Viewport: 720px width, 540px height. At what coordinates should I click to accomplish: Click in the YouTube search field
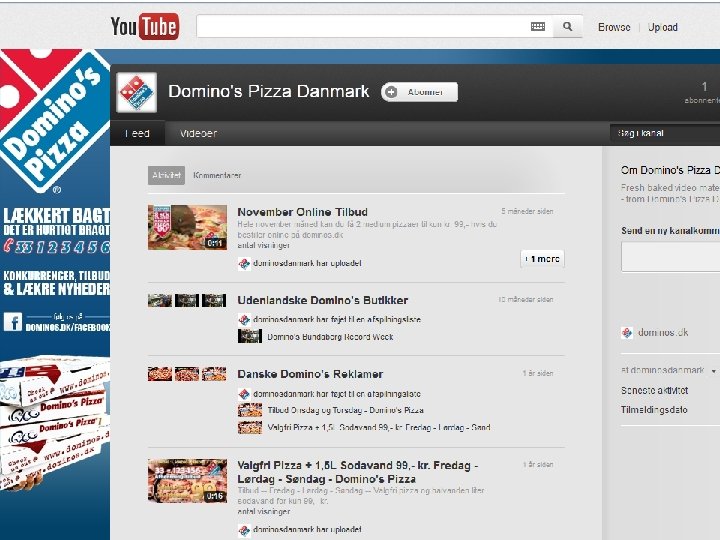tap(363, 27)
